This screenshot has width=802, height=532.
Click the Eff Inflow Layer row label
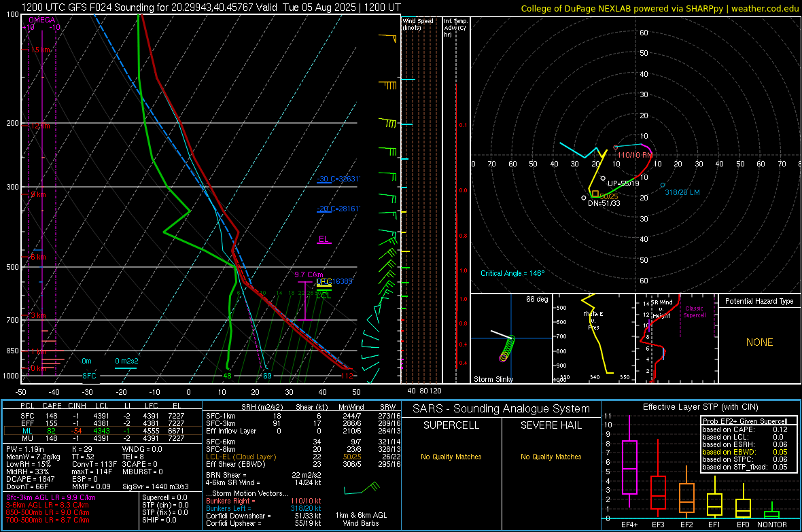click(231, 431)
